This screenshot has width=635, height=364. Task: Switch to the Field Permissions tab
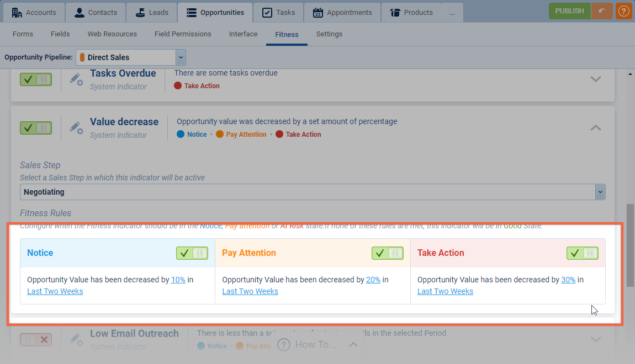[183, 34]
